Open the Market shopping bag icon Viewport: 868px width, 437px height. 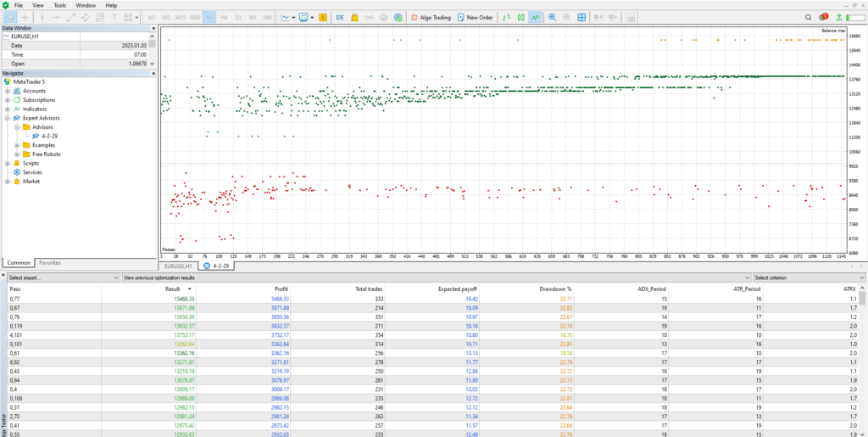coord(355,17)
